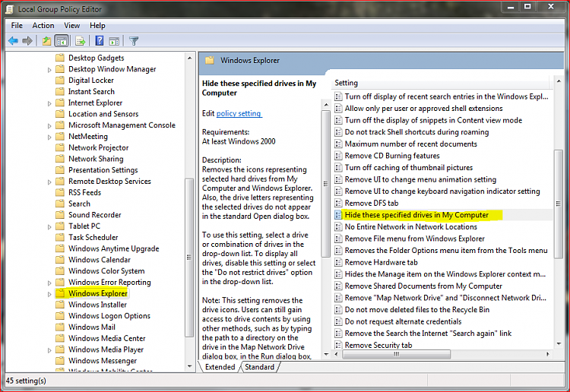Click the Windows Calendar folder icon

(60, 260)
